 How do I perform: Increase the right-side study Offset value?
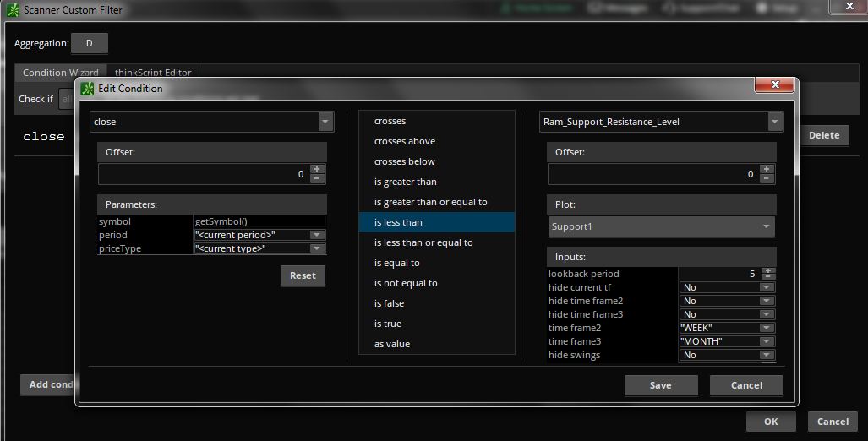point(767,169)
